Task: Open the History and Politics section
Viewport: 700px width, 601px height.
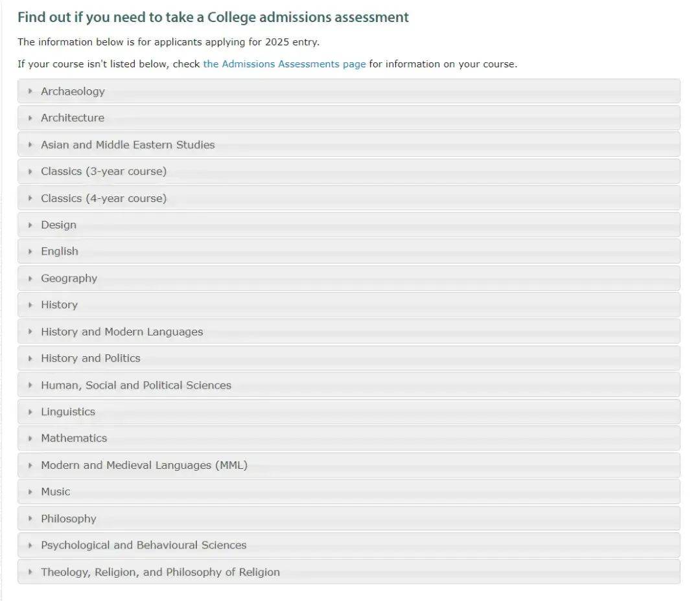Action: tap(91, 358)
